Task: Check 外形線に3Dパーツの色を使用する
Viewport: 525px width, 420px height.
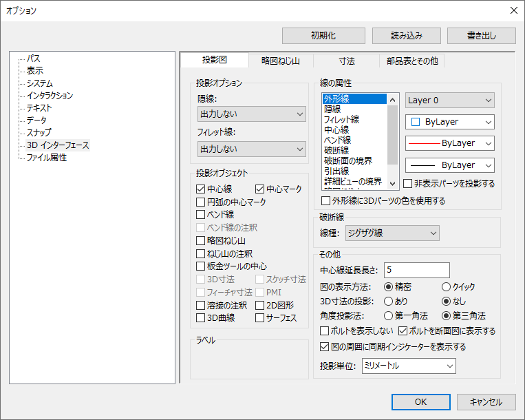Action: [325, 200]
